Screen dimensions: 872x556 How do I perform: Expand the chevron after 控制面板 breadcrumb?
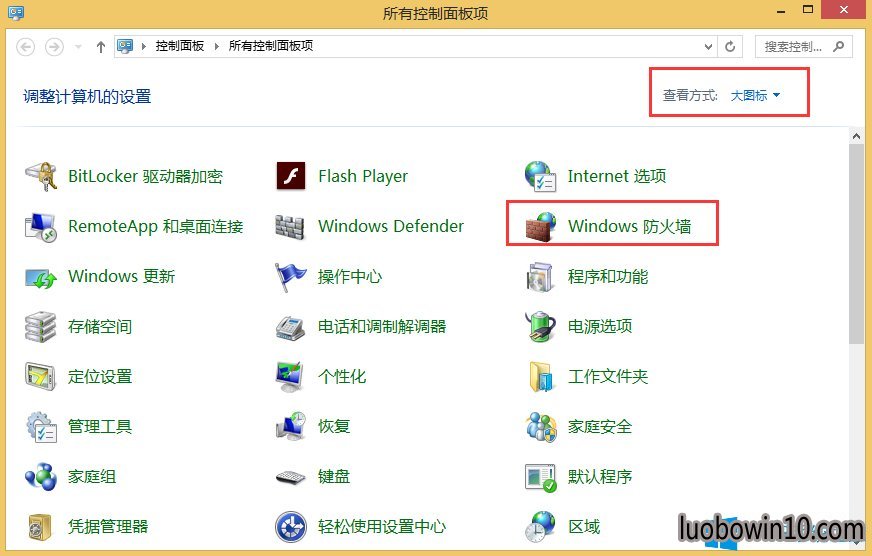pyautogui.click(x=217, y=46)
